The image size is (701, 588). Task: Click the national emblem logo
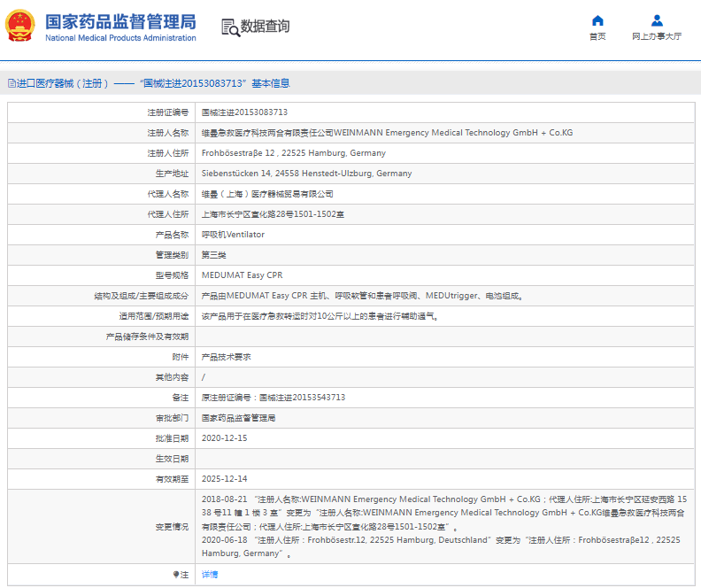(20, 26)
